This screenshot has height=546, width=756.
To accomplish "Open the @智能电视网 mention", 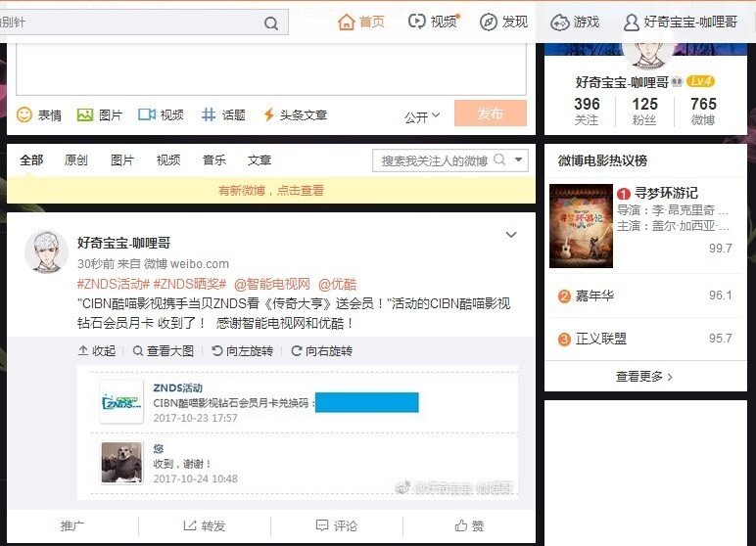I will 272,284.
